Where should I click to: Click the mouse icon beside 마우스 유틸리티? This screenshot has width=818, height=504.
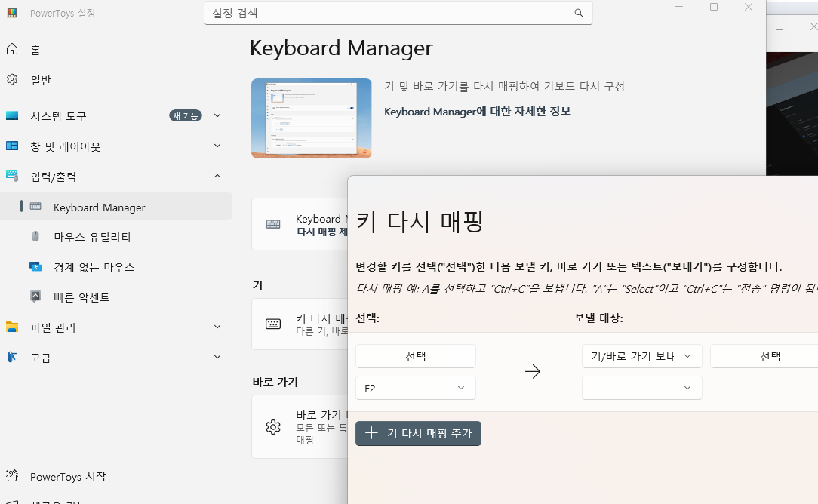coord(35,236)
